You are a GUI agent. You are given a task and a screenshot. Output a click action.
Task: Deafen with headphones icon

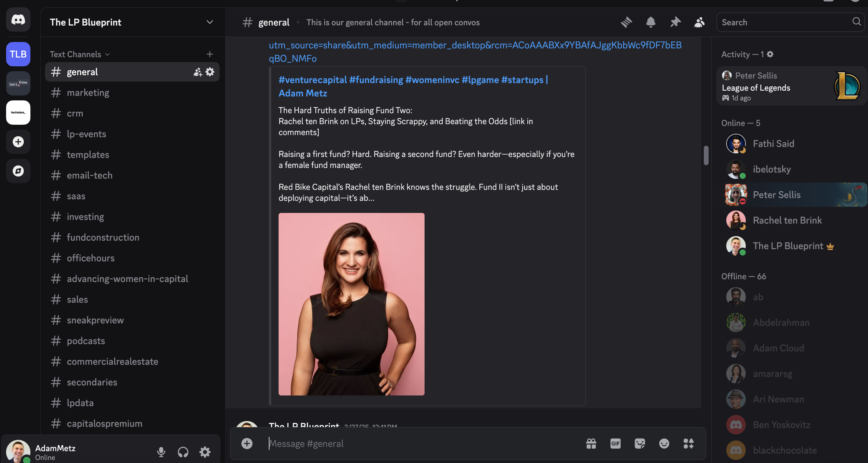[183, 452]
